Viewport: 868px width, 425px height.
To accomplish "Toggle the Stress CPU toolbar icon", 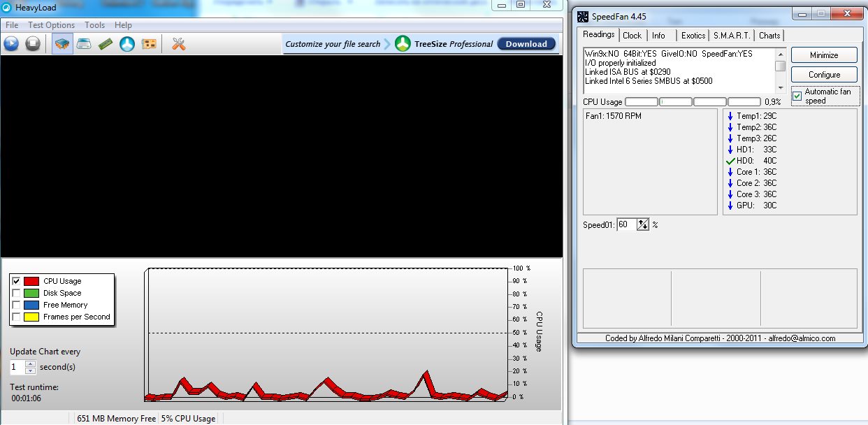I will point(62,44).
